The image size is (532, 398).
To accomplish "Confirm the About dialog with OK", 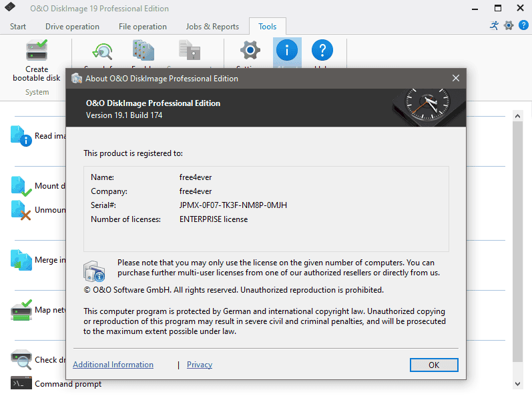I will pyautogui.click(x=434, y=365).
